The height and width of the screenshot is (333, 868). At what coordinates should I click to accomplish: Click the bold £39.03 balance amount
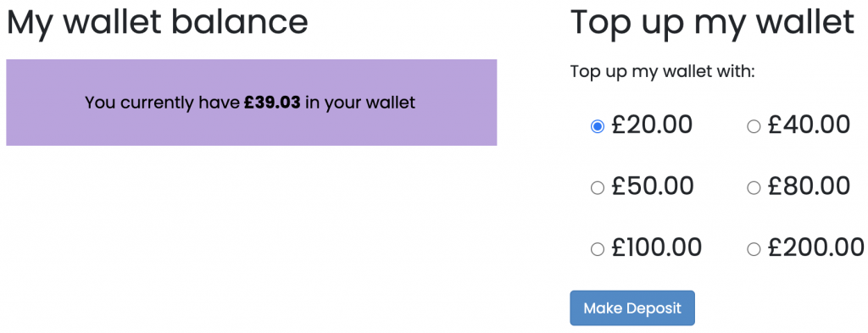coord(272,103)
